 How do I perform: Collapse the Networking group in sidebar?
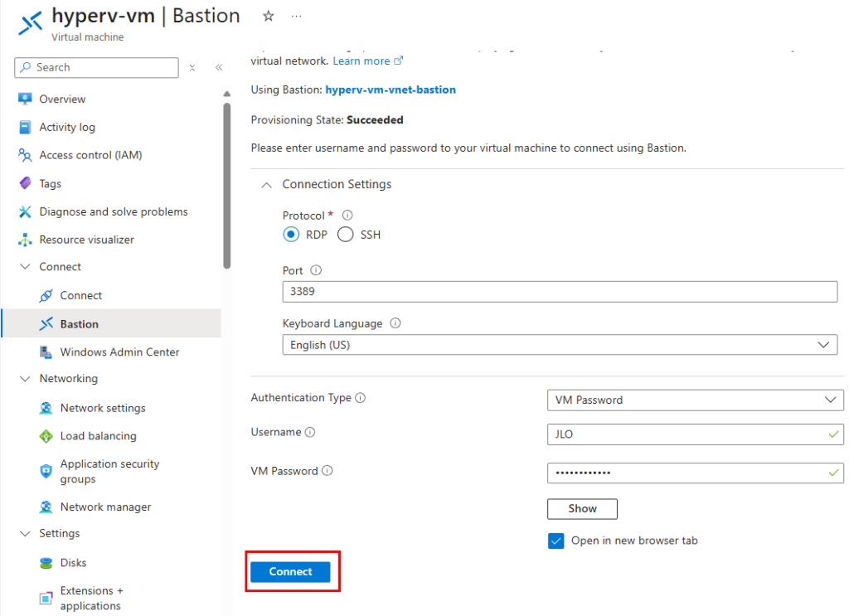(x=25, y=378)
